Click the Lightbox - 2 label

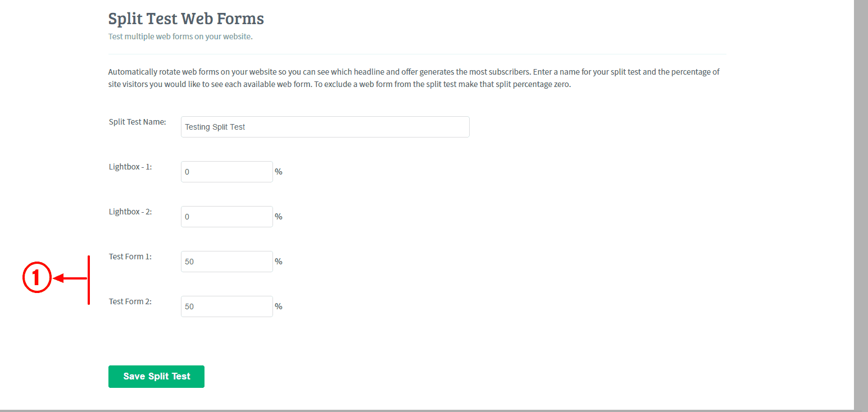130,212
